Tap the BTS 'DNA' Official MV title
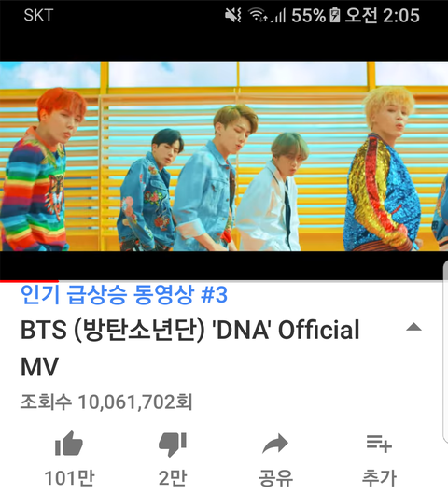The image size is (448, 494). coord(189,347)
